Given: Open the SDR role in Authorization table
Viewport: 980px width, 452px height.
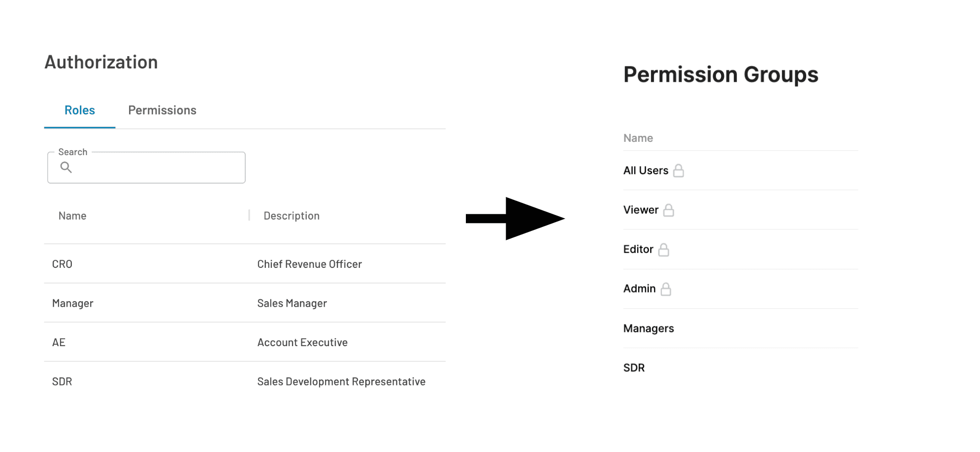Looking at the screenshot, I should point(63,382).
